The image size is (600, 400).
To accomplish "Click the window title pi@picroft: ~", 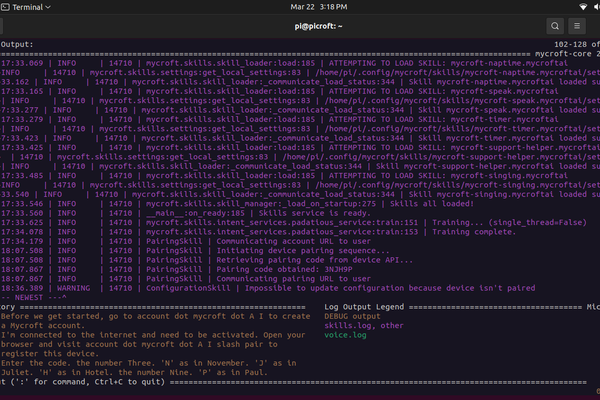I will click(x=318, y=26).
